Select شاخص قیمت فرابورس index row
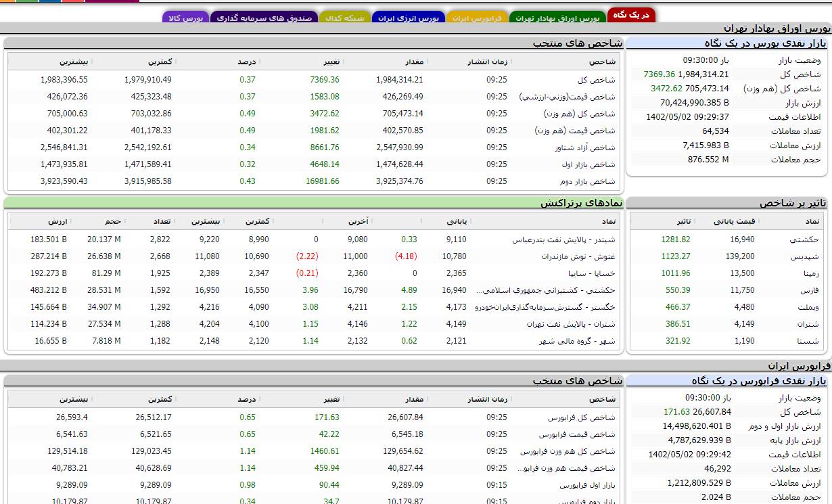 point(315,434)
